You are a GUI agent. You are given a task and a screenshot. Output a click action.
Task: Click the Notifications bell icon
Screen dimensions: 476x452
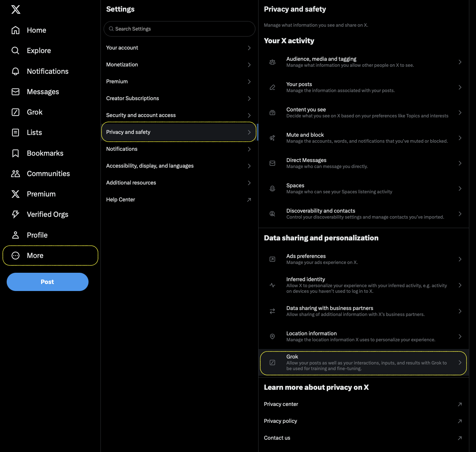point(15,71)
